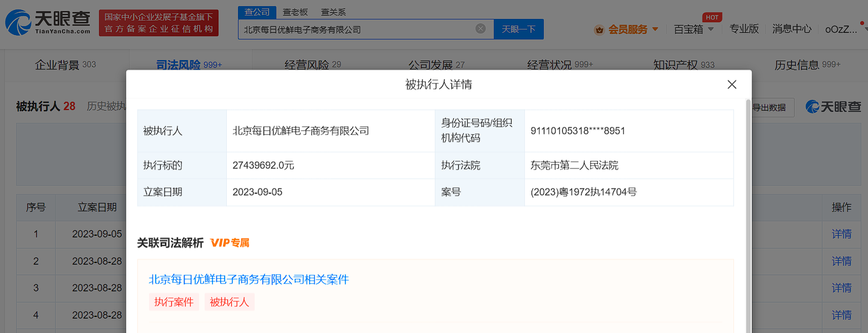Open 北京每日优鲜电子商务有限公司相关案件 link
868x333 pixels.
[249, 279]
